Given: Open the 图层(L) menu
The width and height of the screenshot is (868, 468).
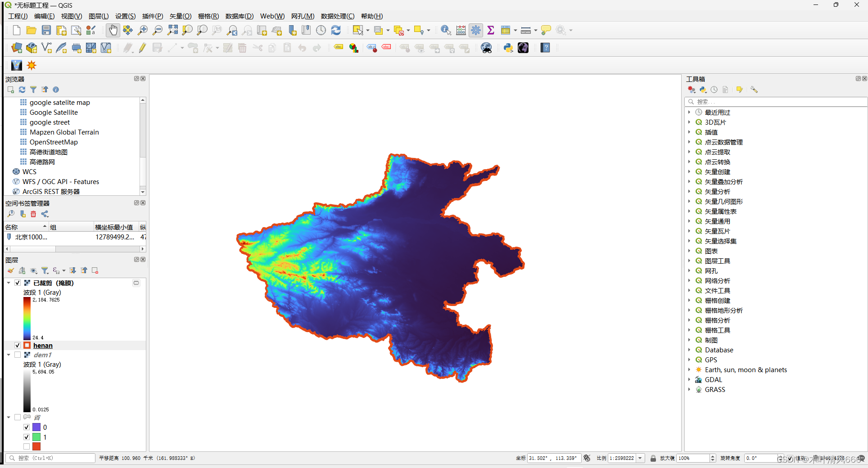Looking at the screenshot, I should coord(99,16).
